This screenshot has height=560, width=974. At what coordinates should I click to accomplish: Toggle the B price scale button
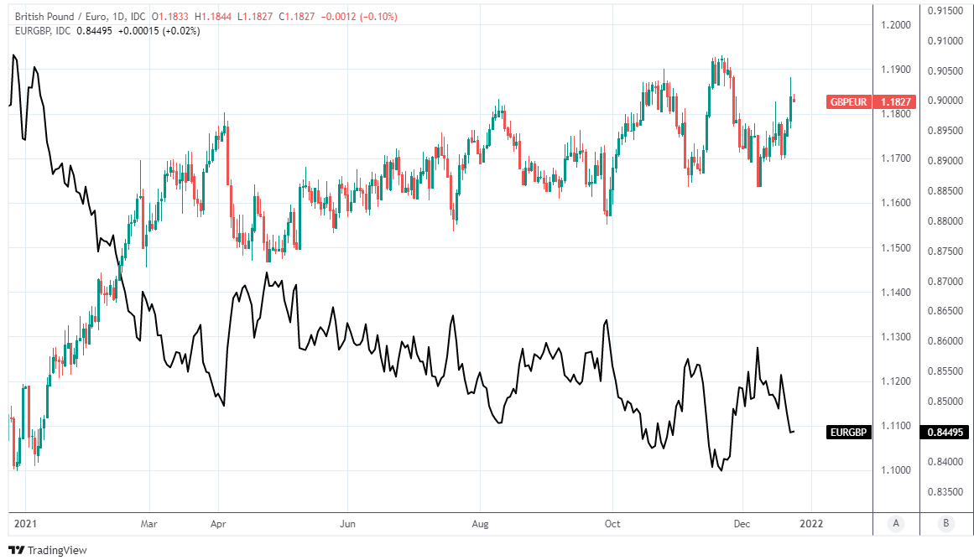[x=945, y=524]
